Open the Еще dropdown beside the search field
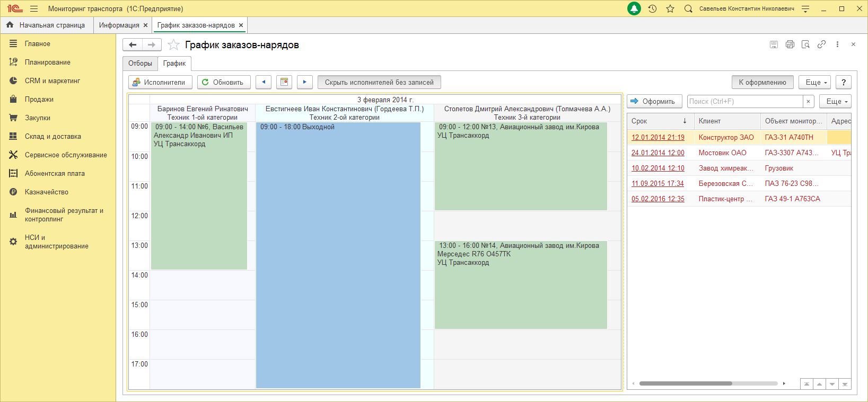868x402 pixels. tap(835, 101)
